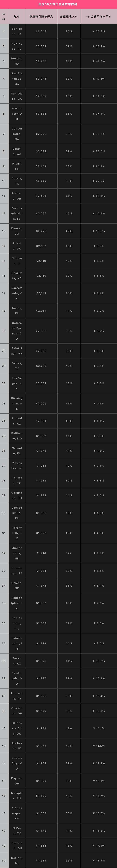The height and width of the screenshot is (868, 117).
Task: Click the down-arrow 0.8% value for Baltimore
Action: tap(98, 436)
